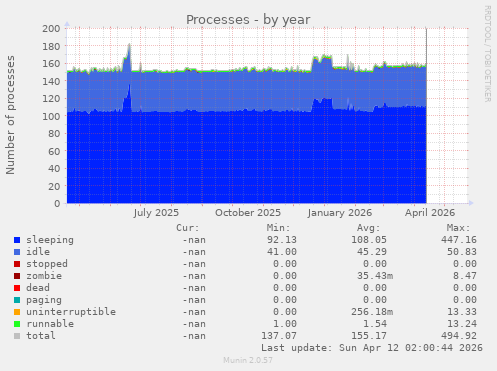Click runnable avg value 1.54

coord(375,324)
